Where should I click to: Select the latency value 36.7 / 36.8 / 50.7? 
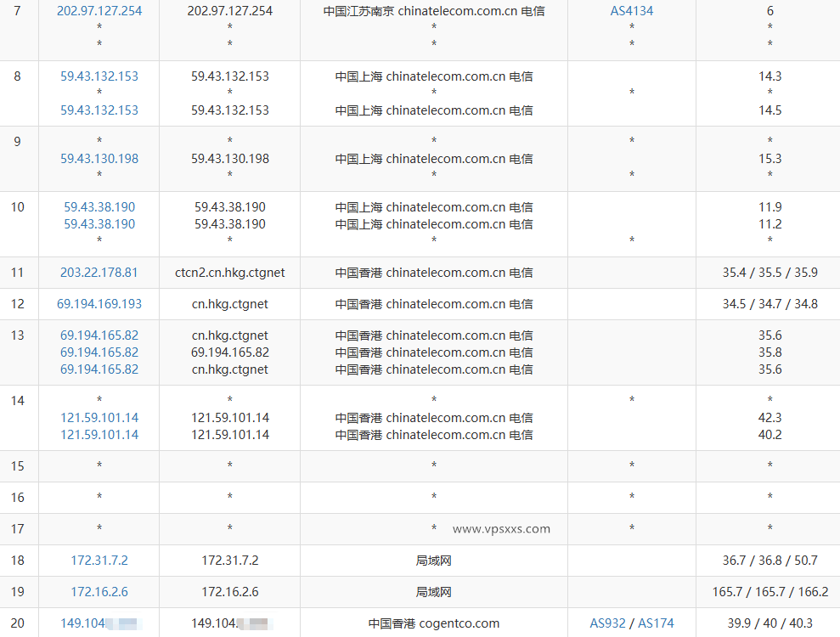770,561
